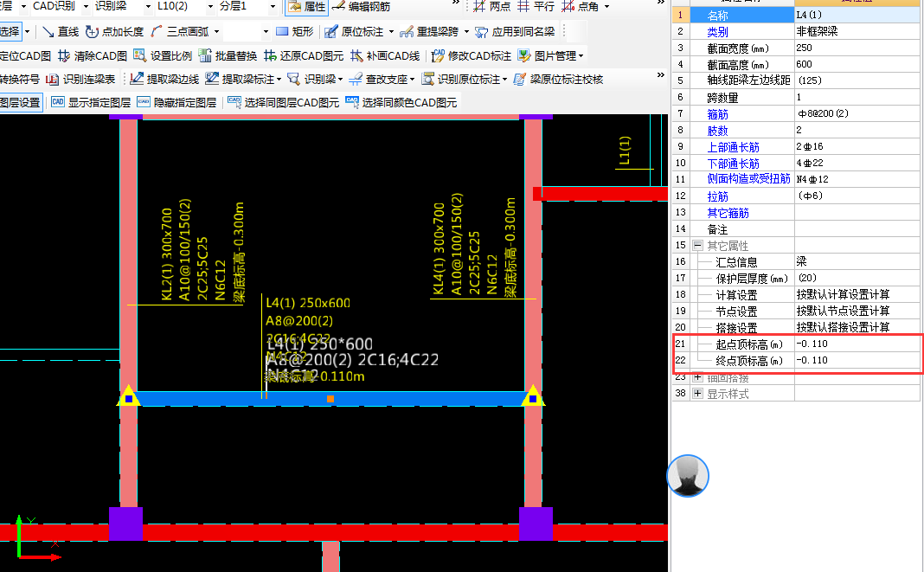
Task: Click 修改CAD标注 modify CAD annotation
Action: (472, 56)
